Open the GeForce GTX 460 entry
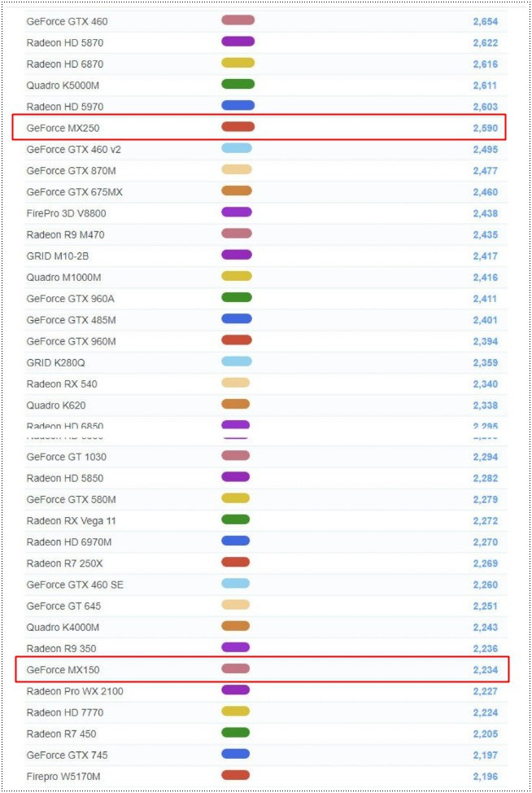Viewport: 532px width, 793px height. [x=67, y=21]
